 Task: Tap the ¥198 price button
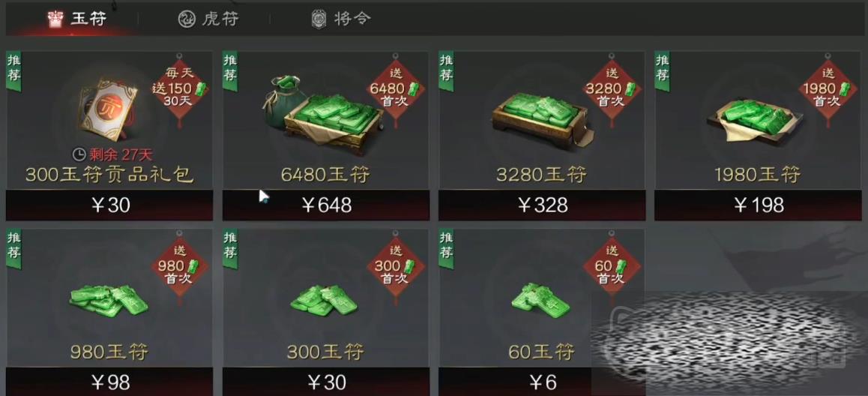click(759, 205)
